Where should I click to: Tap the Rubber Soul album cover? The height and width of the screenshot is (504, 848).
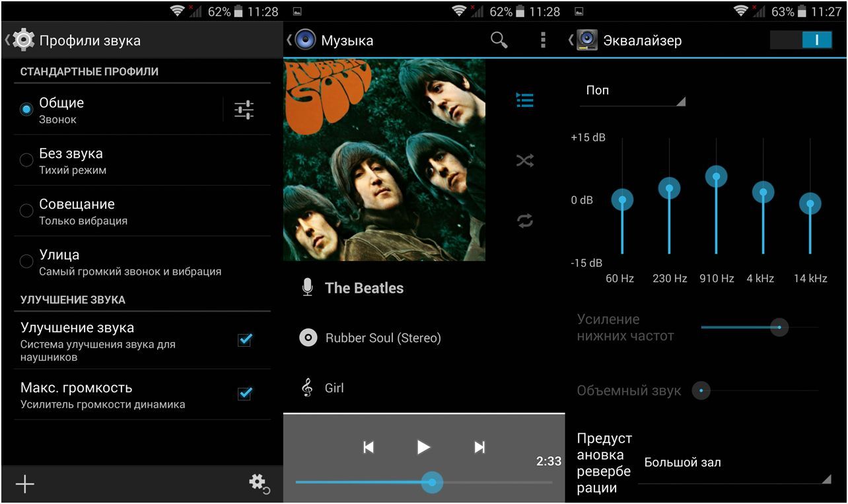pyautogui.click(x=384, y=160)
